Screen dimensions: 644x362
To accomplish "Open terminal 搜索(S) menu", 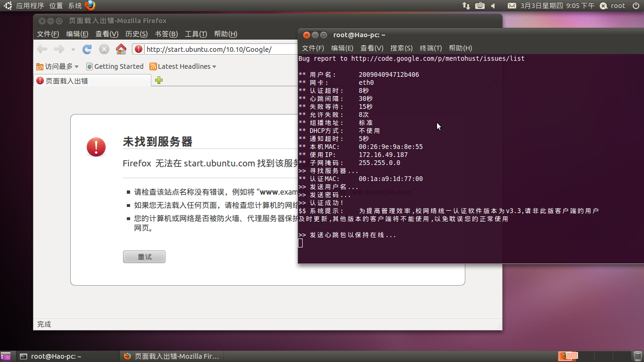I will click(x=402, y=48).
